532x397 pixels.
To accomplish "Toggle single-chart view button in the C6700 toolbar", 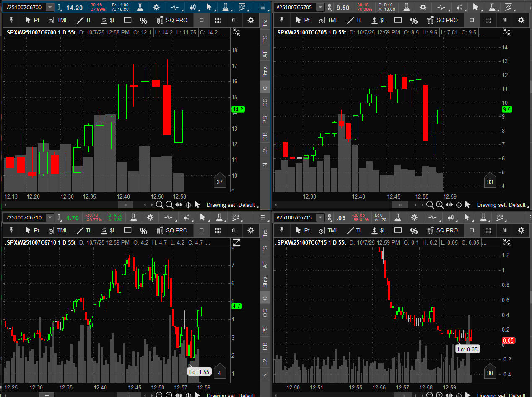I will 201,20.
